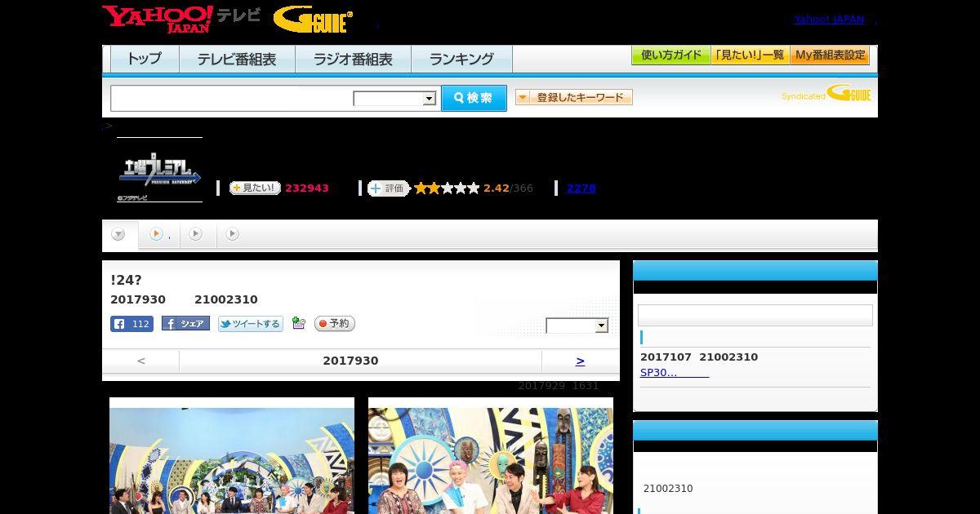Click the 2017930 date heading in navigation bar
Viewport: 980px width, 514px height.
350,361
